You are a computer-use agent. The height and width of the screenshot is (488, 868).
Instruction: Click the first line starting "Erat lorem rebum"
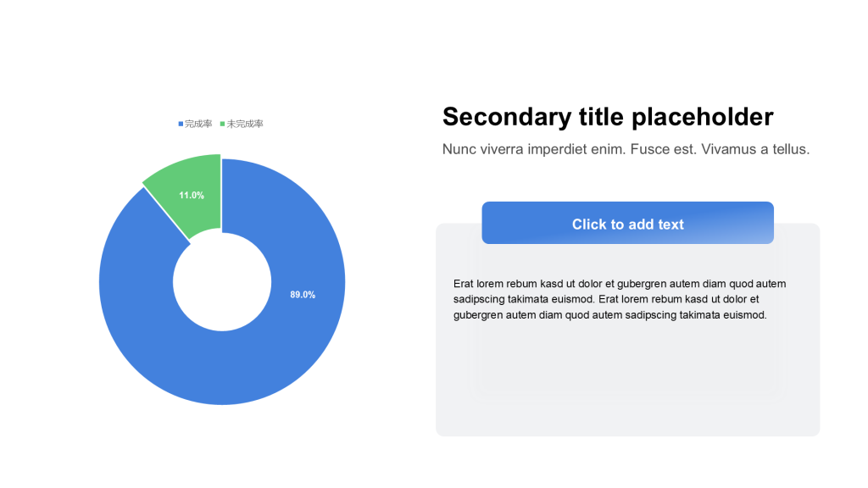619,284
